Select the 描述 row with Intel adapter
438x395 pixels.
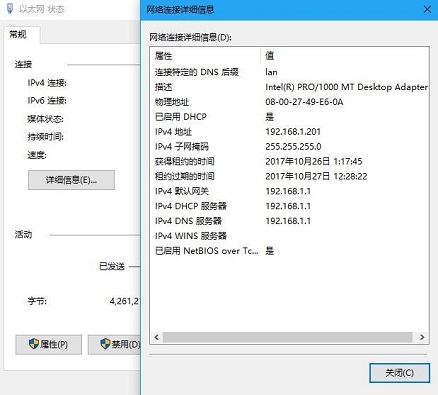point(289,87)
